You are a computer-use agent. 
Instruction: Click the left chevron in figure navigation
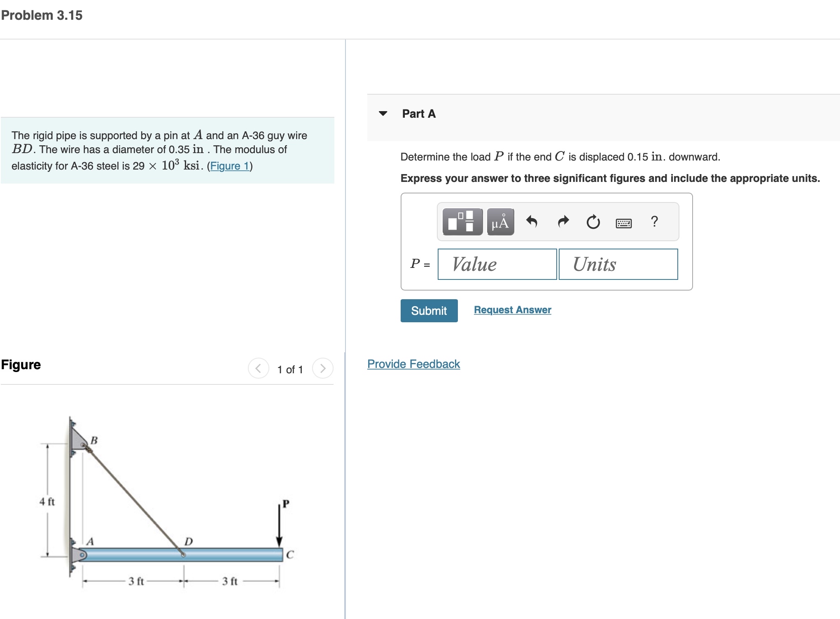pyautogui.click(x=259, y=369)
